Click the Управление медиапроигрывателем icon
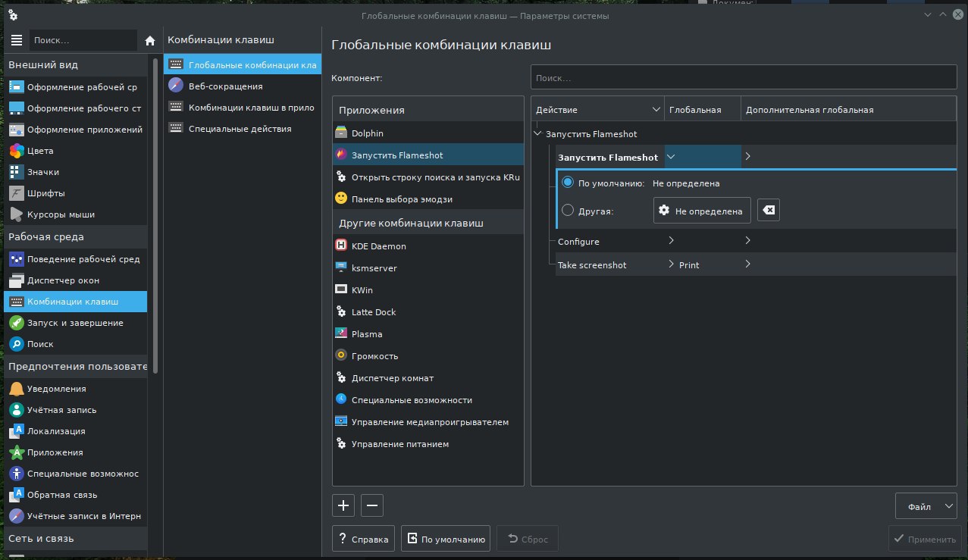 click(341, 422)
